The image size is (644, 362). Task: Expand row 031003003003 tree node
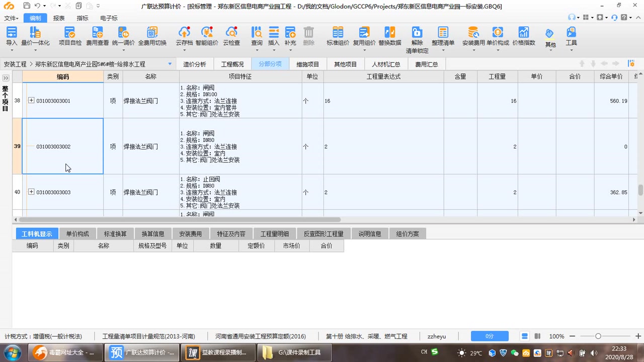coord(31,192)
